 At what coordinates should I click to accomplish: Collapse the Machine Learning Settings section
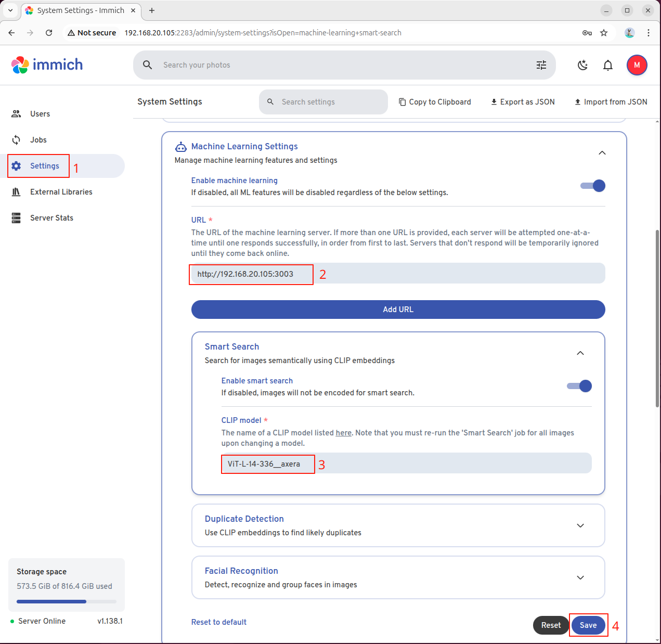pos(602,153)
